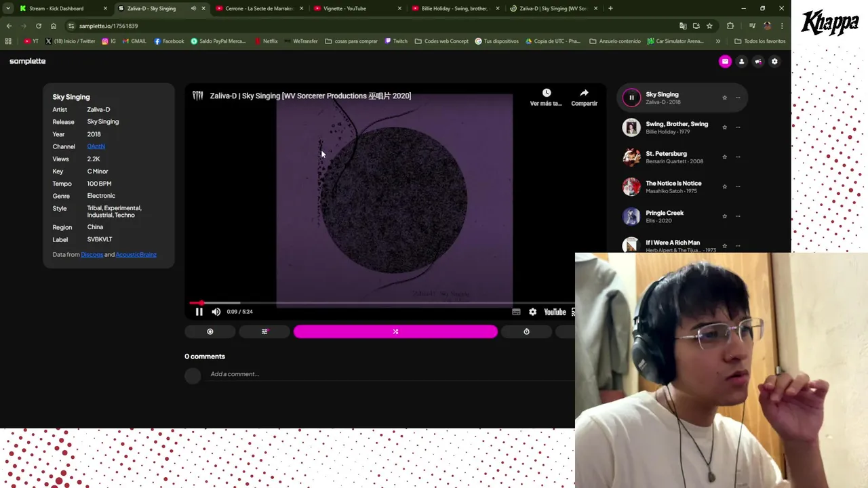Star the St. Petersburg track
The image size is (868, 488).
[x=724, y=157]
